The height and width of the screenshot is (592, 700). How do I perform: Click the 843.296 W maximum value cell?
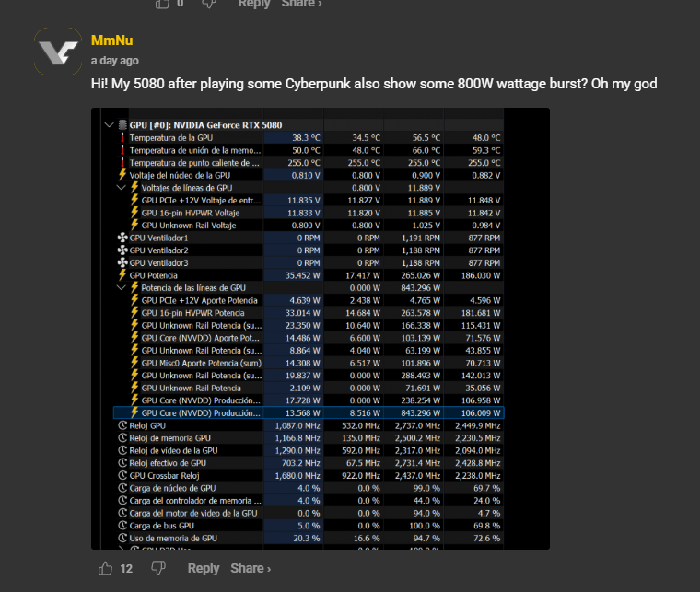pos(415,412)
